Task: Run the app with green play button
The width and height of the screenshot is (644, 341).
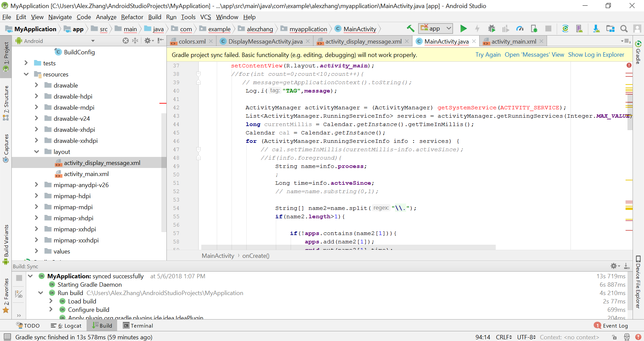Action: pos(463,29)
